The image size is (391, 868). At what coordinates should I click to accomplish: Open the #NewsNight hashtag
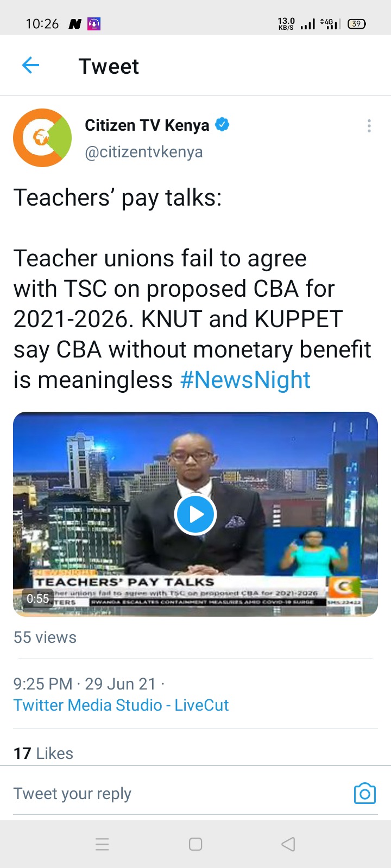pos(245,380)
